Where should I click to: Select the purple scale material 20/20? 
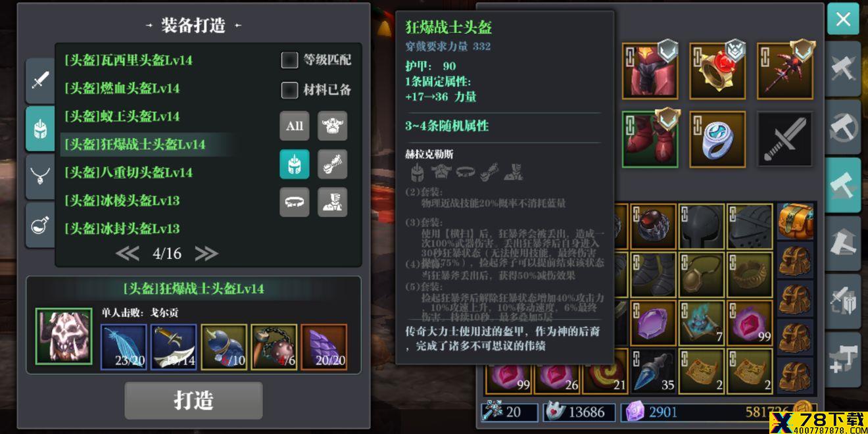[x=324, y=347]
